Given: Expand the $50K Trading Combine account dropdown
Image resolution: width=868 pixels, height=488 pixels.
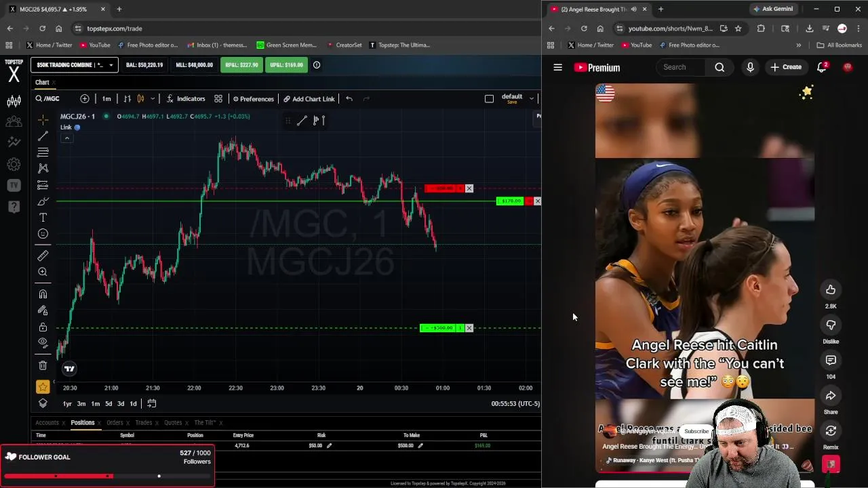Looking at the screenshot, I should [x=75, y=65].
